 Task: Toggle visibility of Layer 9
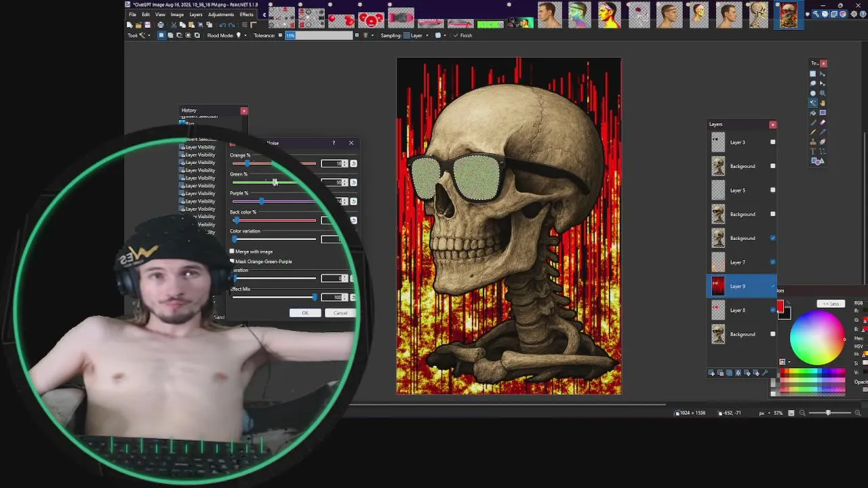tap(772, 286)
